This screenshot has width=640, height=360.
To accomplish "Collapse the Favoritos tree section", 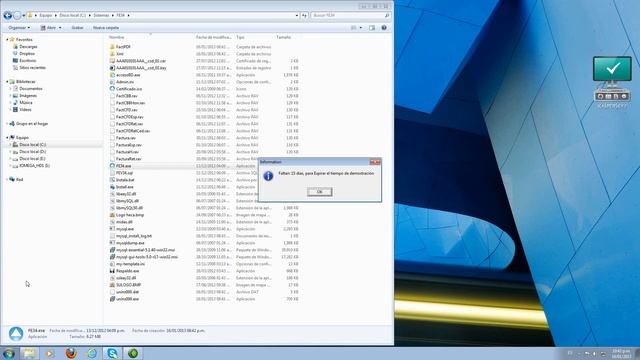I will [x=7, y=40].
